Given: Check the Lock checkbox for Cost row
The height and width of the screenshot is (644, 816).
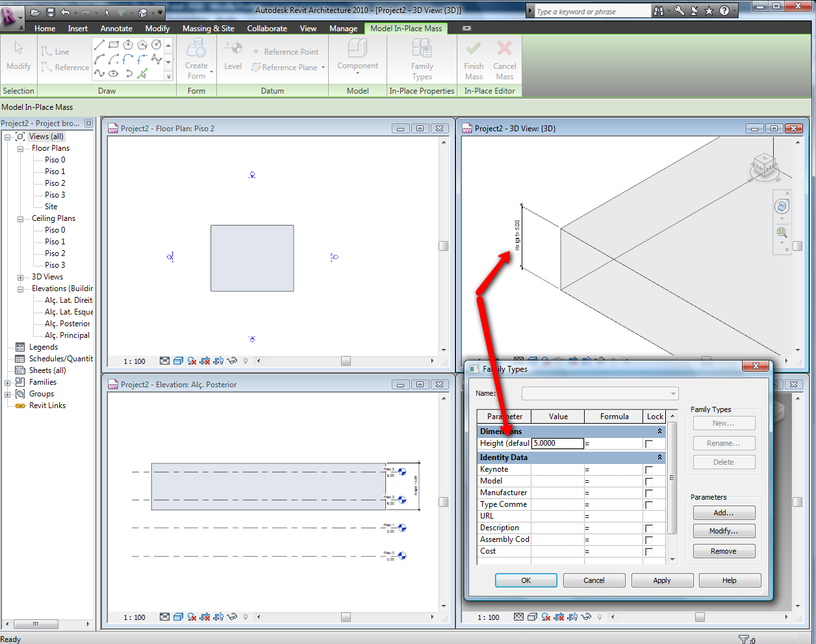Looking at the screenshot, I should pyautogui.click(x=649, y=552).
